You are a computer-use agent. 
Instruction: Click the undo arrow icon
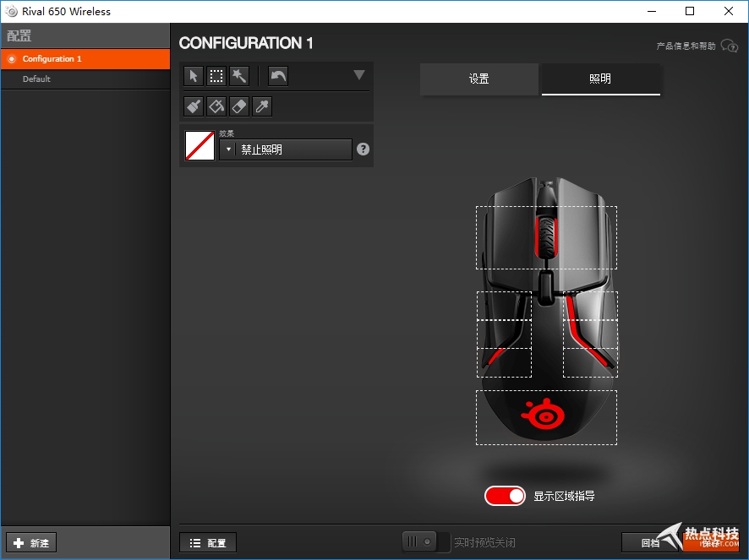click(x=278, y=76)
